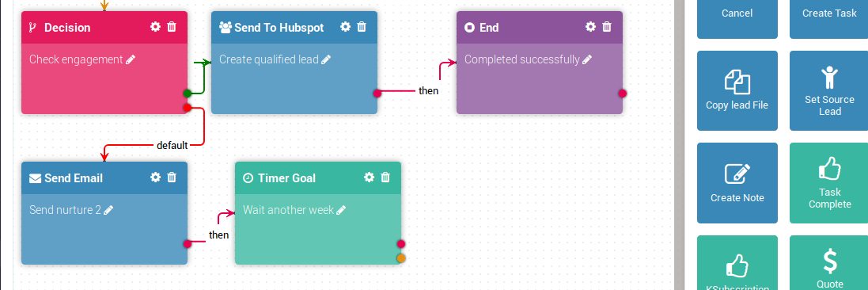Select the Quote goal tile
This screenshot has height=290, width=868.
pyautogui.click(x=829, y=263)
